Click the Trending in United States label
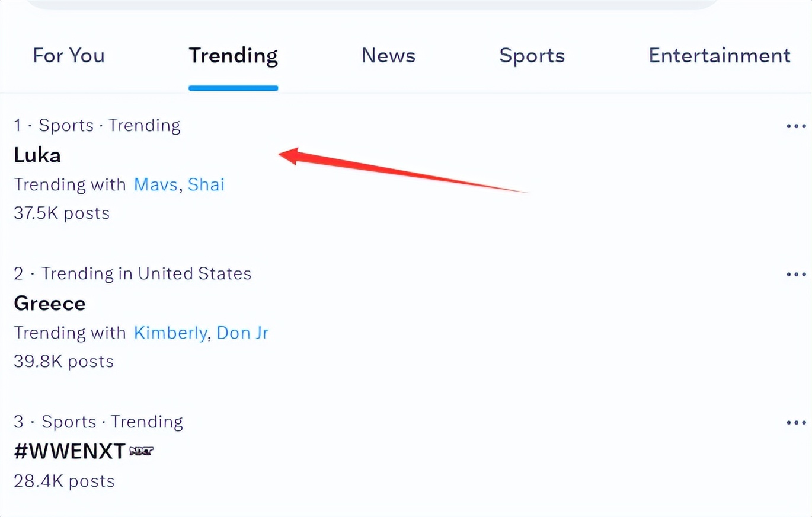This screenshot has width=812, height=517. 146,274
